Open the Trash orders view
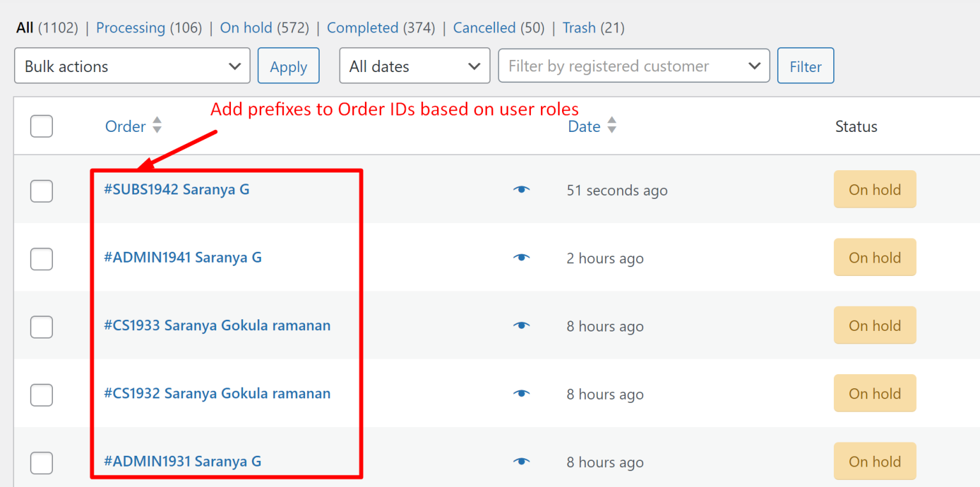This screenshot has width=980, height=487. click(579, 27)
